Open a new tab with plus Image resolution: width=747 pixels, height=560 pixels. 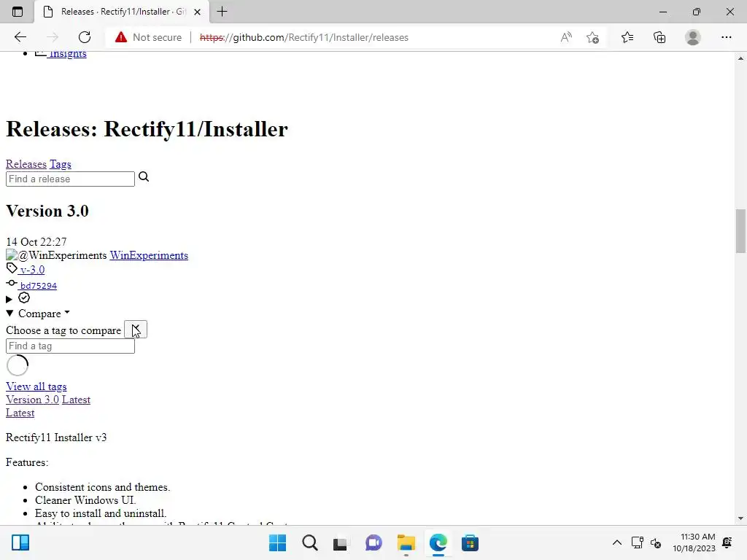click(x=222, y=12)
